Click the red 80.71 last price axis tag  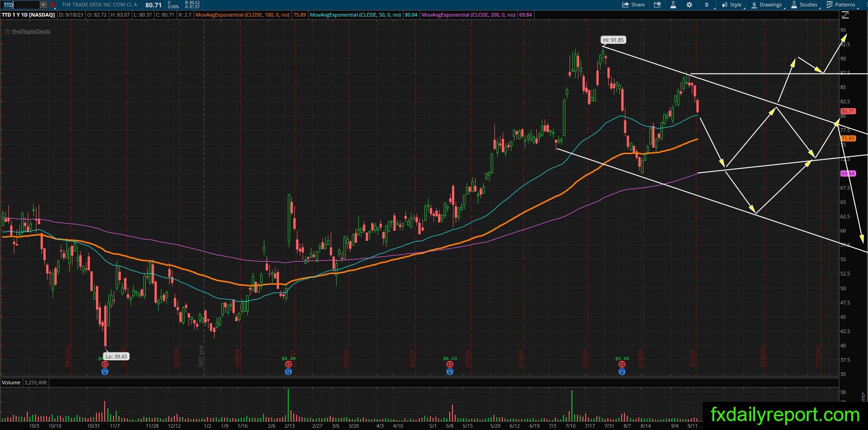pyautogui.click(x=848, y=111)
